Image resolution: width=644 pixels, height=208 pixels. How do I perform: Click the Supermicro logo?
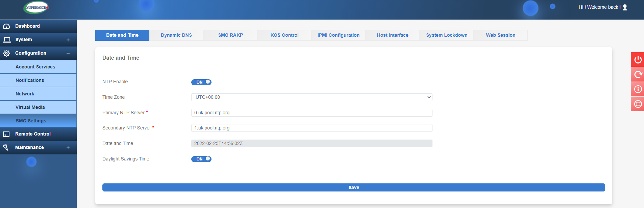pos(36,7)
